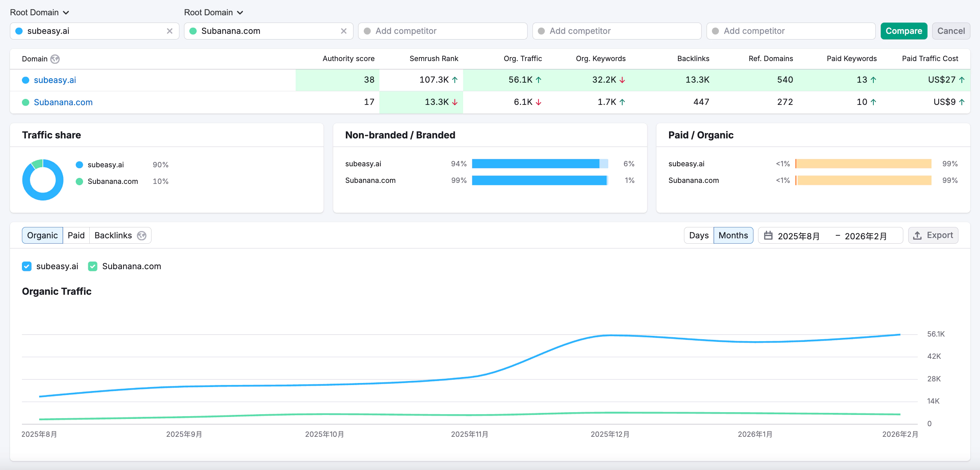The image size is (980, 470).
Task: Uncheck the subeasy.ai chart series checkbox
Action: click(x=27, y=266)
